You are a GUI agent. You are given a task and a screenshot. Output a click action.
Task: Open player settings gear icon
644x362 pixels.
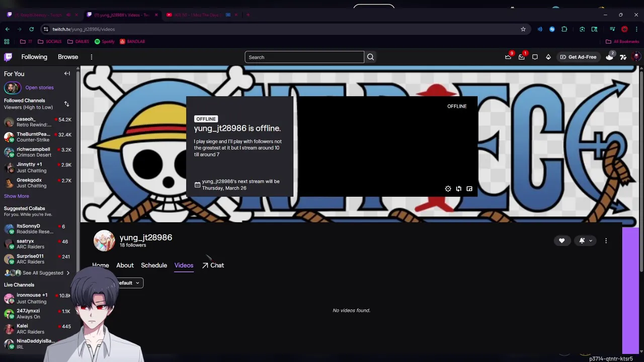tap(448, 189)
